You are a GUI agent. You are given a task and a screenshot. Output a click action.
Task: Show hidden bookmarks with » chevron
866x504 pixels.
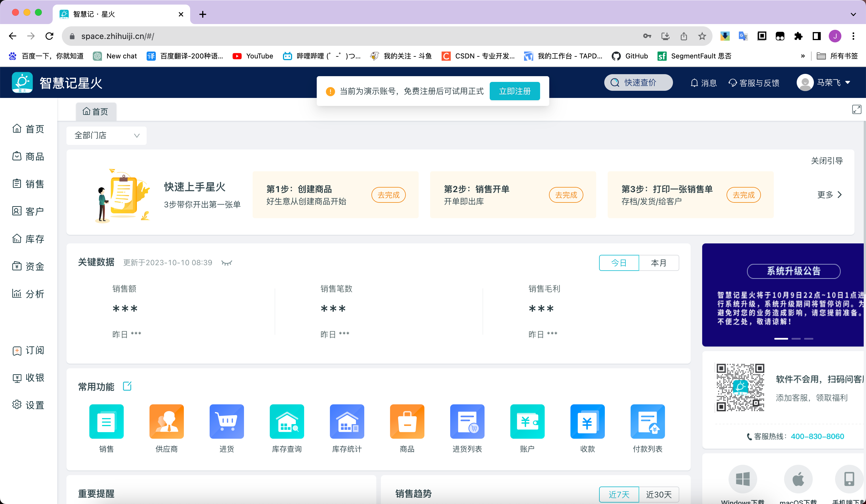coord(803,56)
